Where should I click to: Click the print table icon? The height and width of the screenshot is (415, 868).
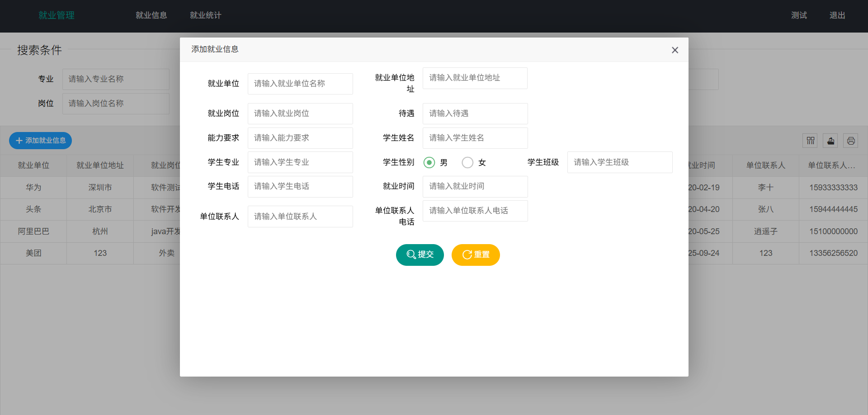850,141
